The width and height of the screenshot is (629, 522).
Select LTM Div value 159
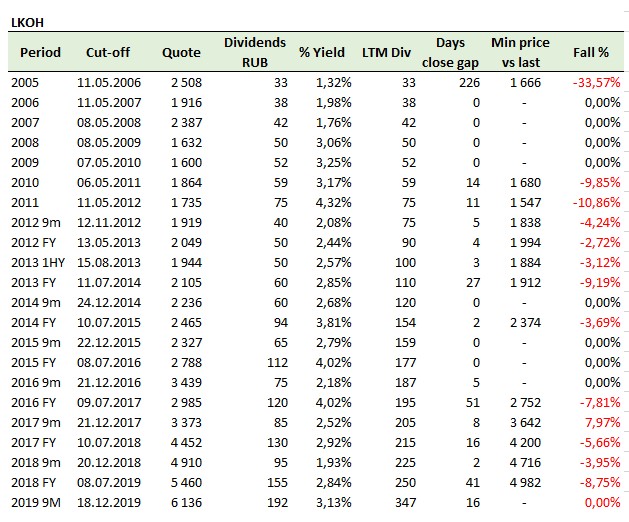[405, 343]
